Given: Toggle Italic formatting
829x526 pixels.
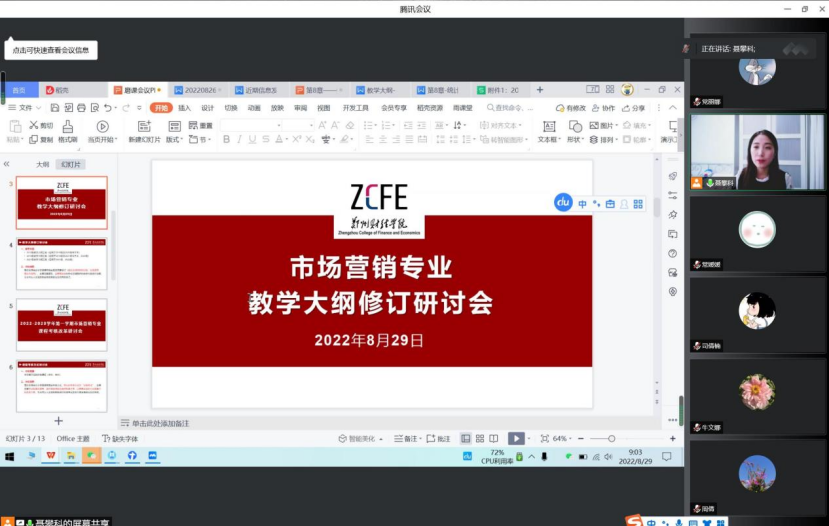Looking at the screenshot, I should tap(239, 140).
